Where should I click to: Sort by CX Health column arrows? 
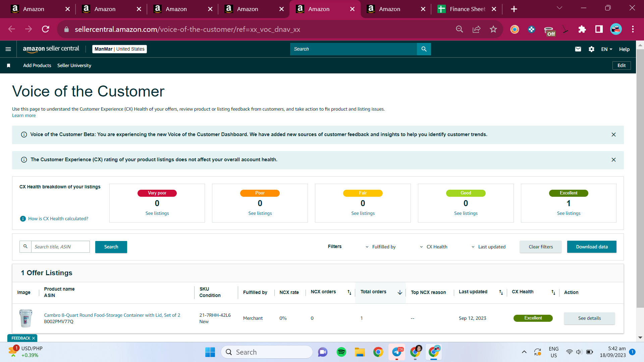[553, 292]
